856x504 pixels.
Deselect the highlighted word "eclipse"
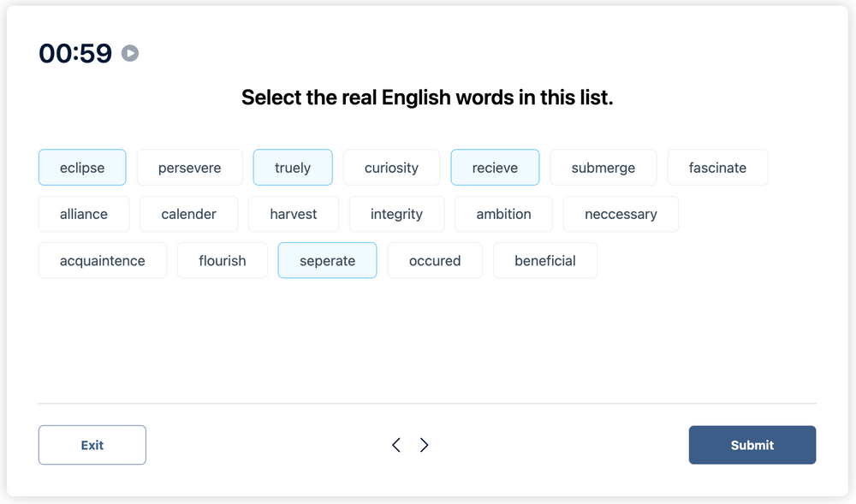click(x=82, y=167)
